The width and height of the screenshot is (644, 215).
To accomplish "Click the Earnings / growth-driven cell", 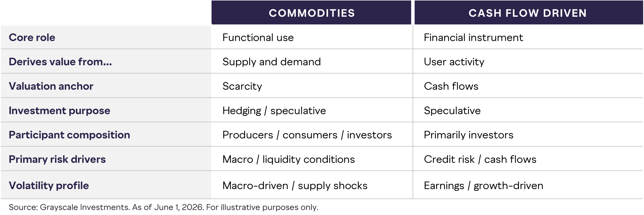I will 484,186.
